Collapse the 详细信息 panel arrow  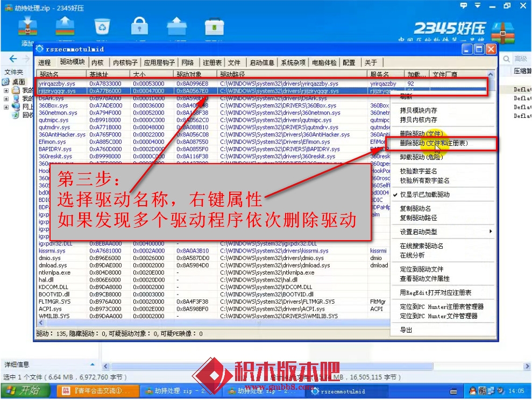click(x=93, y=364)
